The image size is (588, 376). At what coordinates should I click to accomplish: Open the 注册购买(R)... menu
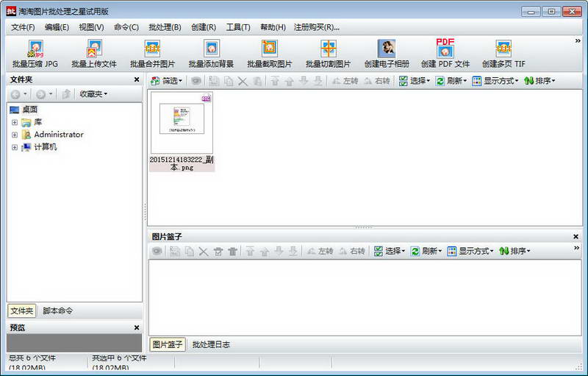point(317,27)
